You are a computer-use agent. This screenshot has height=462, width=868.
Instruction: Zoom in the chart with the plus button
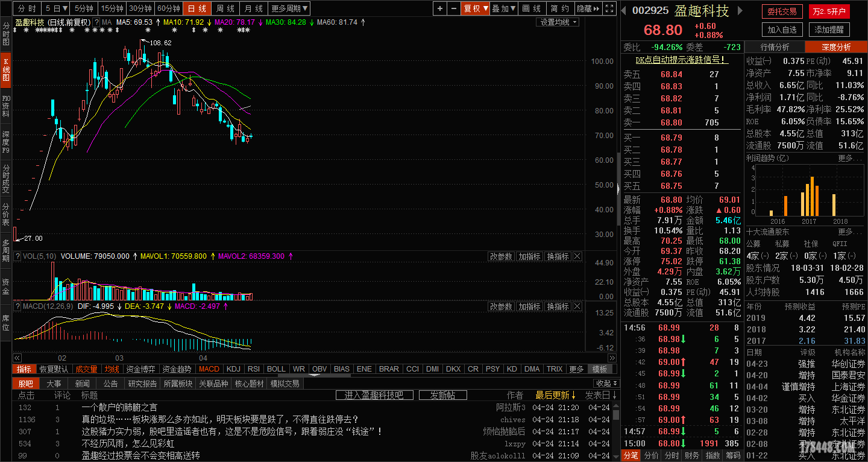point(440,8)
